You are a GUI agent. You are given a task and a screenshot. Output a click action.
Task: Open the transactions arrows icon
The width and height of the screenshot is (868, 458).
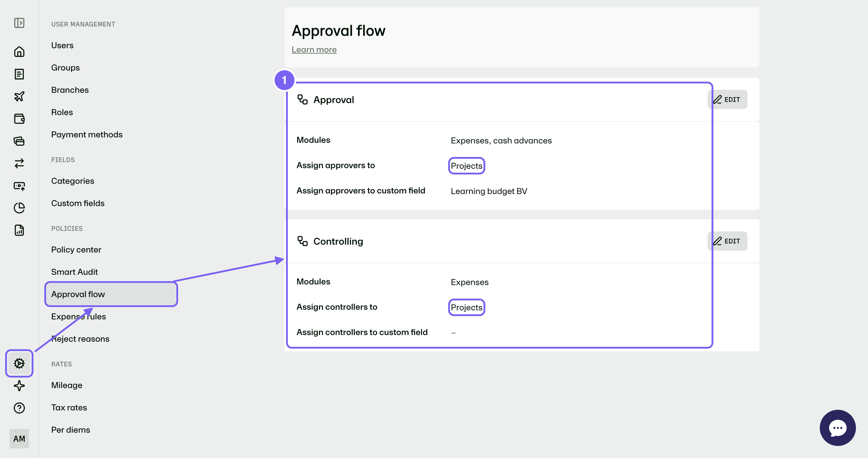click(19, 163)
